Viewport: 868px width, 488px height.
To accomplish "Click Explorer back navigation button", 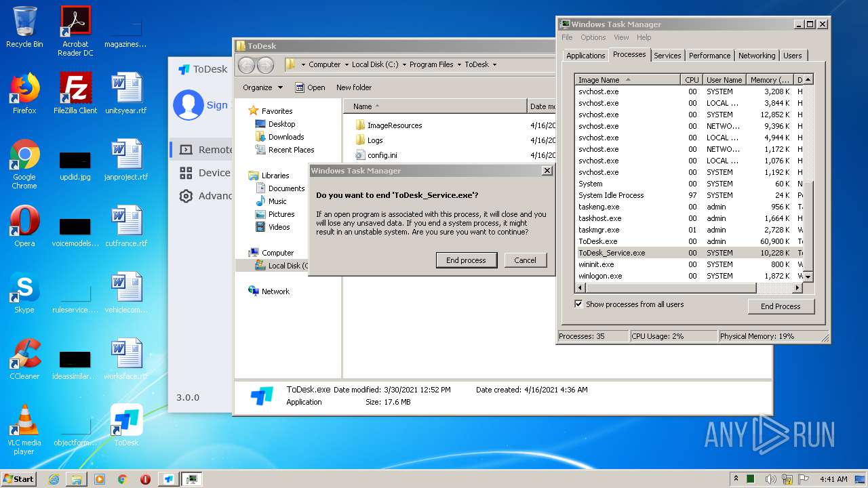I will point(246,65).
